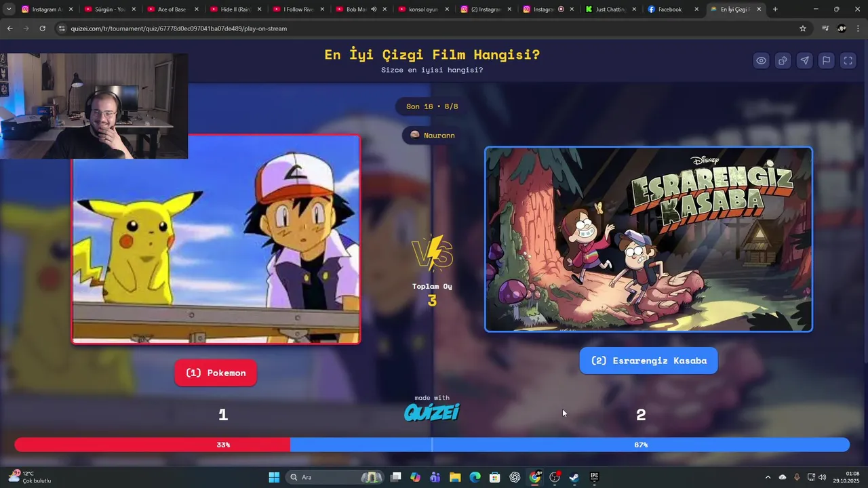Open the Windows Start menu

(274, 477)
